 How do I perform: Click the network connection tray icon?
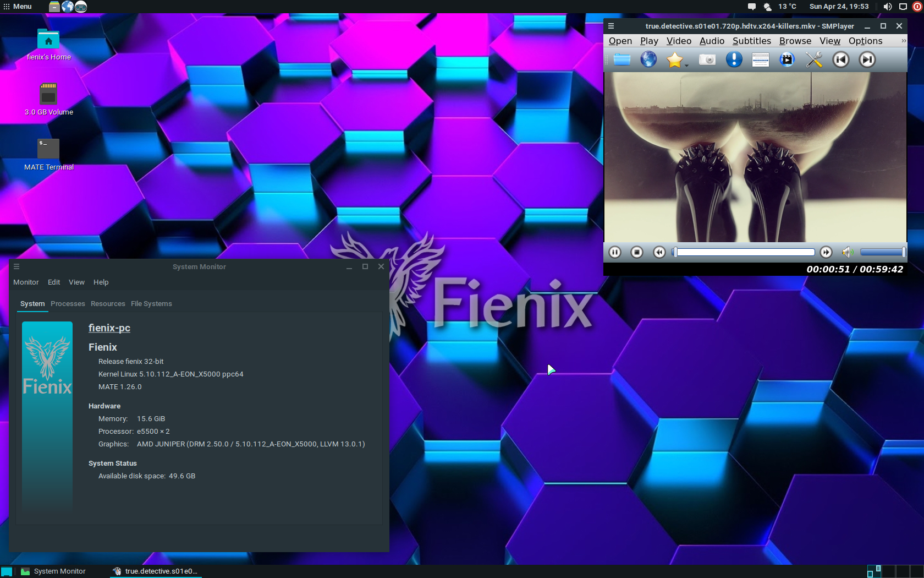[x=903, y=7]
